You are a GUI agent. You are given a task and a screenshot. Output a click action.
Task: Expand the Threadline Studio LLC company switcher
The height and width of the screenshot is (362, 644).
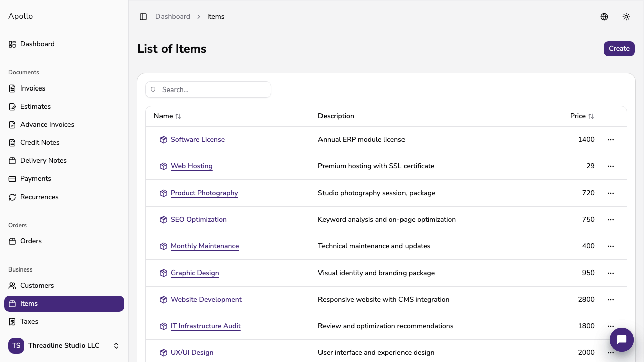pyautogui.click(x=64, y=346)
